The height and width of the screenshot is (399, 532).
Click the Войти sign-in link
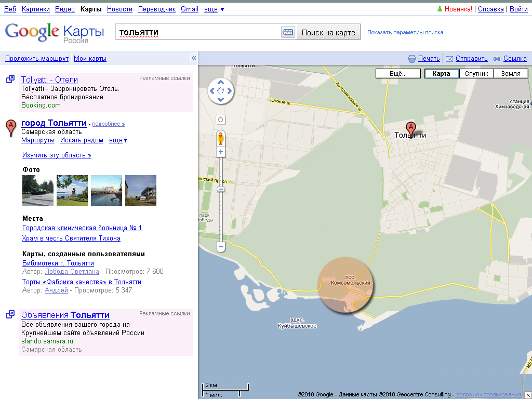519,9
